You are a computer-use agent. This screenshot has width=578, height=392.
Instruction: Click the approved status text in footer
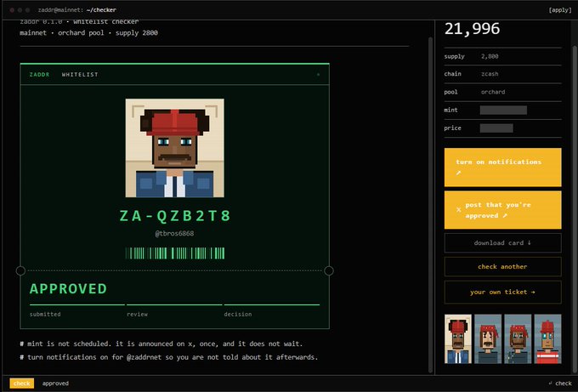tap(55, 383)
